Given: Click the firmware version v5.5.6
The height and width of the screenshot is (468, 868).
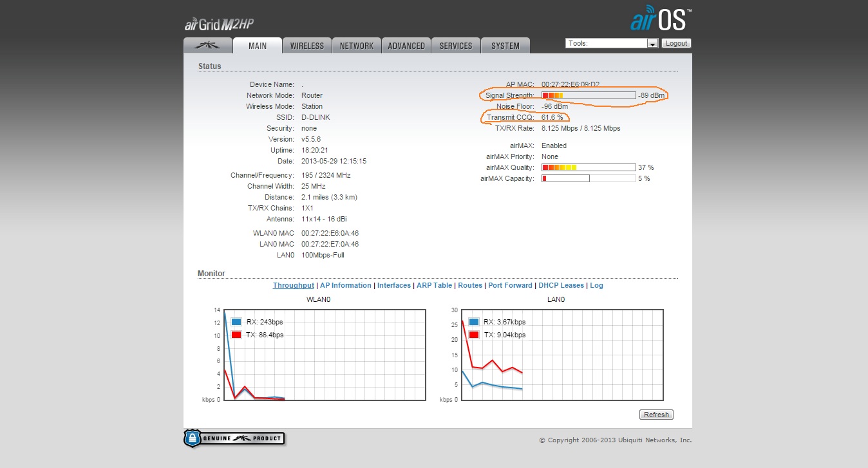Looking at the screenshot, I should point(311,139).
